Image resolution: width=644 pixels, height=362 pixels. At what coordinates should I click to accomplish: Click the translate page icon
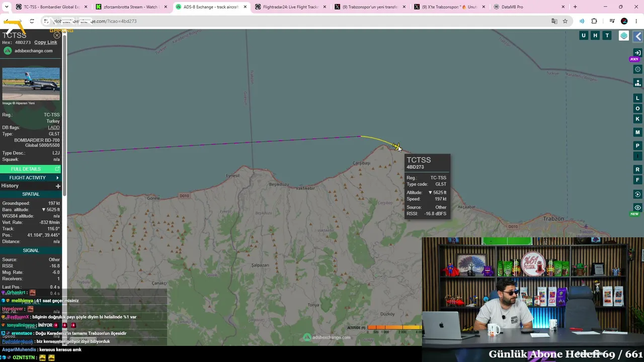(554, 21)
